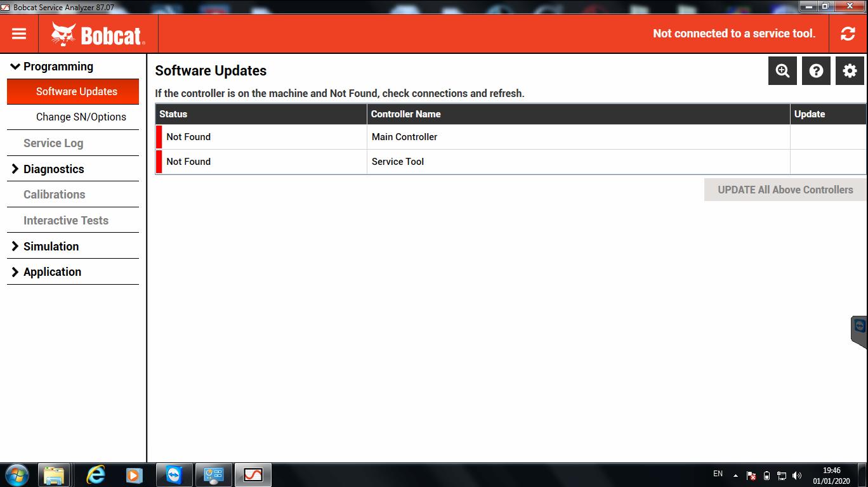
Task: Click UPDATE All Above Controllers button
Action: (x=785, y=190)
